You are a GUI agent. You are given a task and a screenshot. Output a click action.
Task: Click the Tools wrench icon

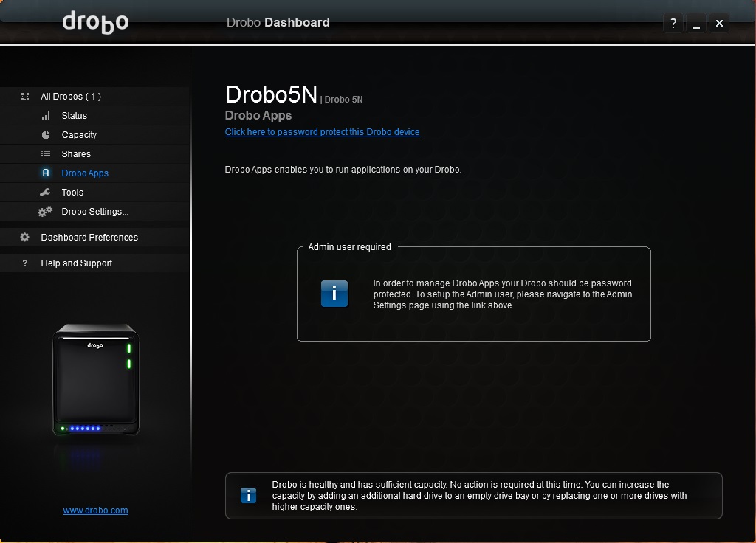45,193
